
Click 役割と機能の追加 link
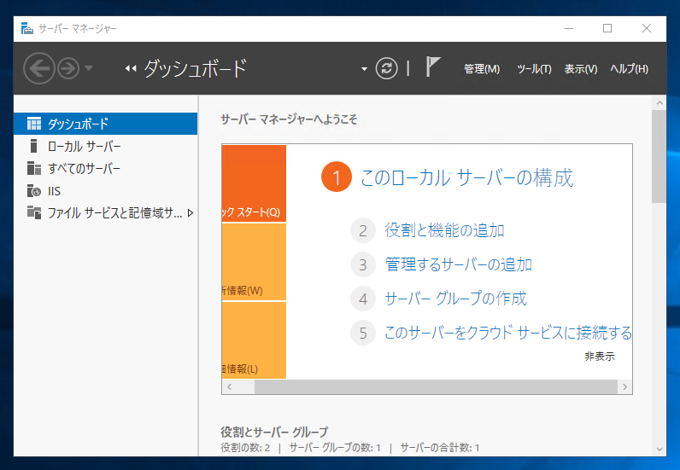pos(445,230)
